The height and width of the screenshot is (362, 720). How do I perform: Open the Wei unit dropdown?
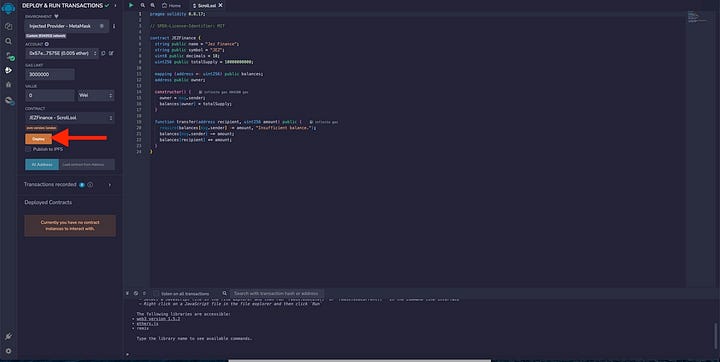point(96,96)
